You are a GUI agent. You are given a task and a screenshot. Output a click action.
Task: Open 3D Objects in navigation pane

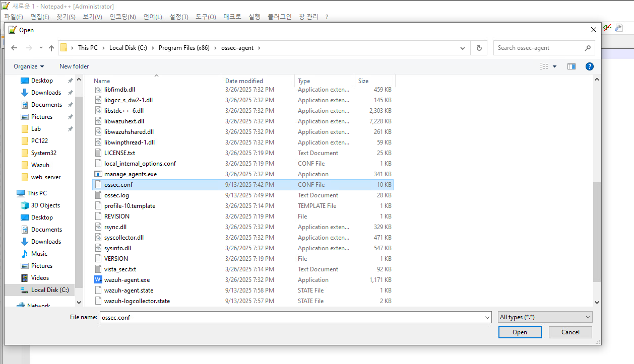[x=45, y=205]
